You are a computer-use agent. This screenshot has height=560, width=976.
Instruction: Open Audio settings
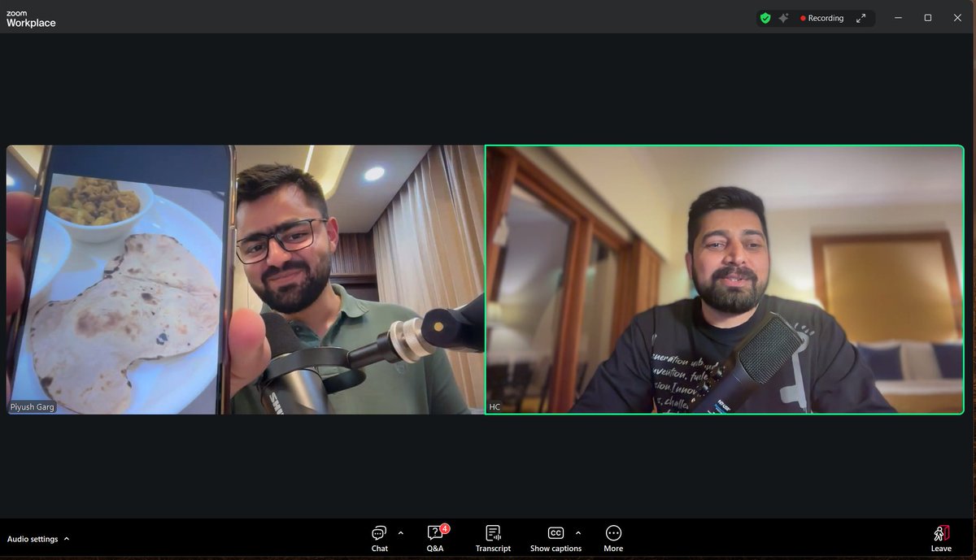pyautogui.click(x=33, y=539)
